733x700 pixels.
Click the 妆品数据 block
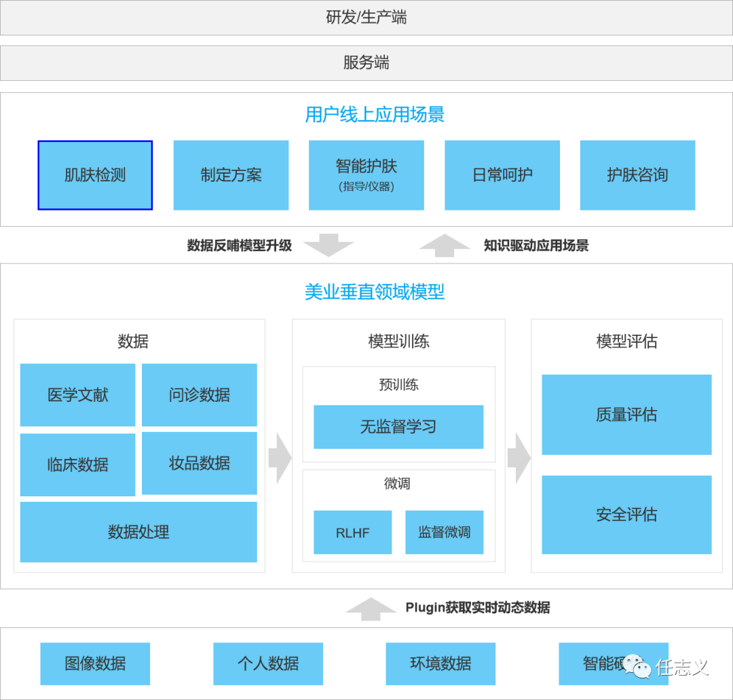pyautogui.click(x=200, y=463)
